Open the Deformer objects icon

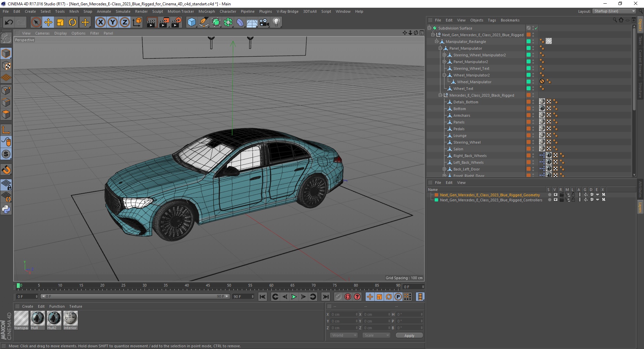[240, 22]
